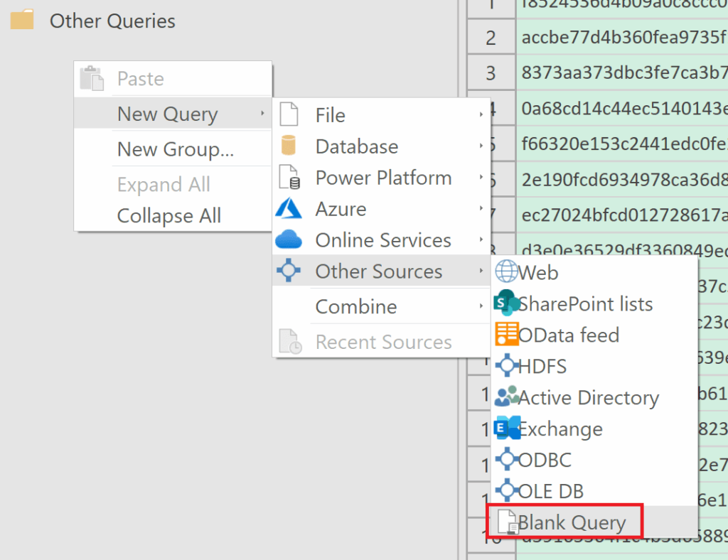
Task: Pick the OLE DB source entry
Action: (x=551, y=491)
